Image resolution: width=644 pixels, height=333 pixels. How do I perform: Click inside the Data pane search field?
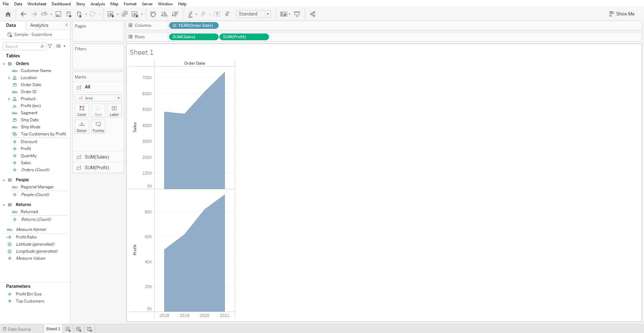22,46
